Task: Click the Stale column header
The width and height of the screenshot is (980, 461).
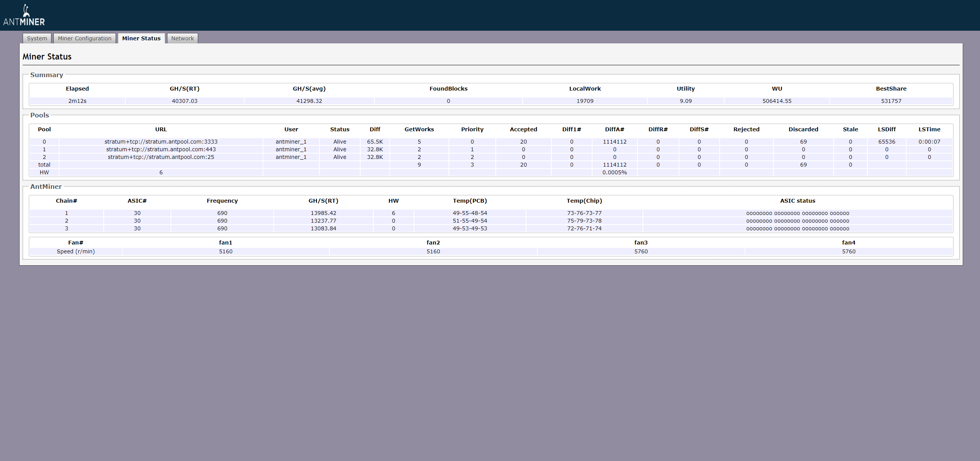Action: [850, 129]
